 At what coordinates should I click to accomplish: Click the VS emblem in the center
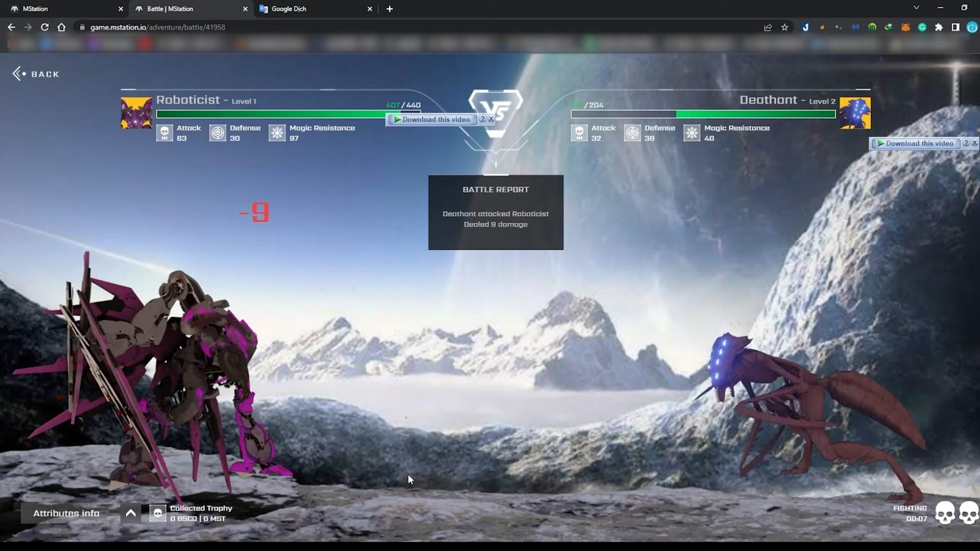(496, 113)
